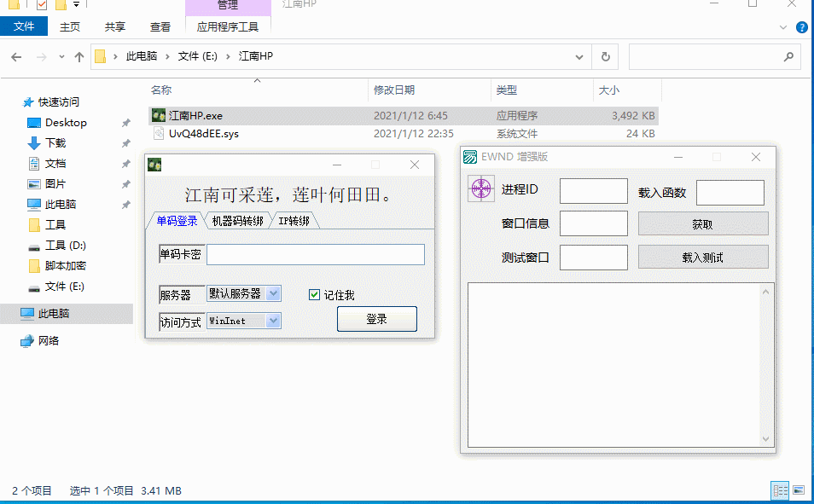The width and height of the screenshot is (814, 504).
Task: Open 脚本加密 folder in sidebar
Action: tap(66, 266)
